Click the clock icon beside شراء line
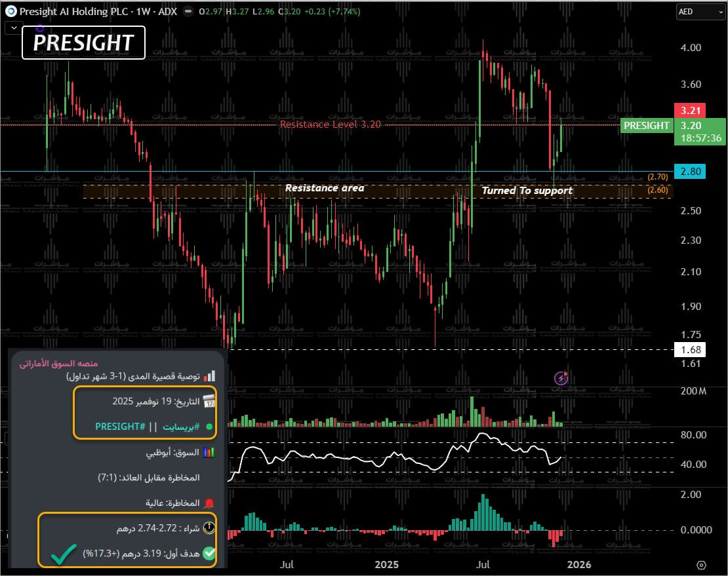 pyautogui.click(x=209, y=528)
